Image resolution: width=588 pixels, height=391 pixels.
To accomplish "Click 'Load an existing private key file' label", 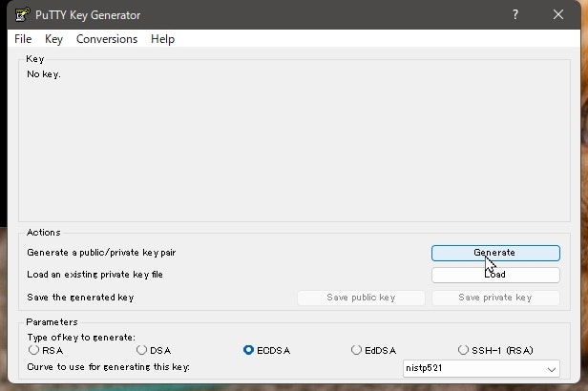I will pos(94,275).
